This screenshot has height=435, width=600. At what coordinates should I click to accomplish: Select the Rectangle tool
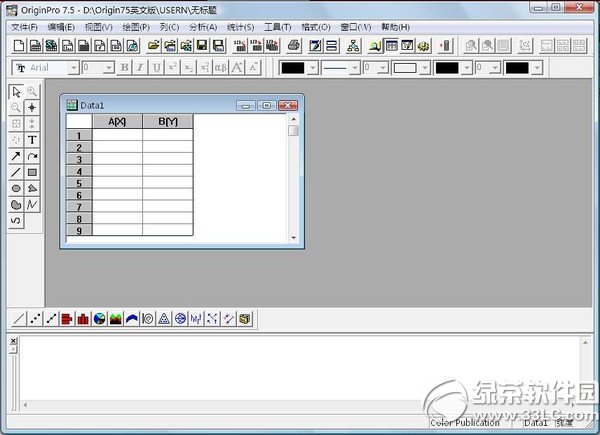click(x=32, y=172)
